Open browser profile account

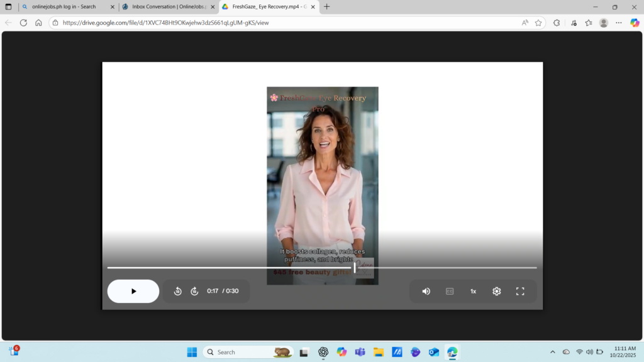[604, 23]
